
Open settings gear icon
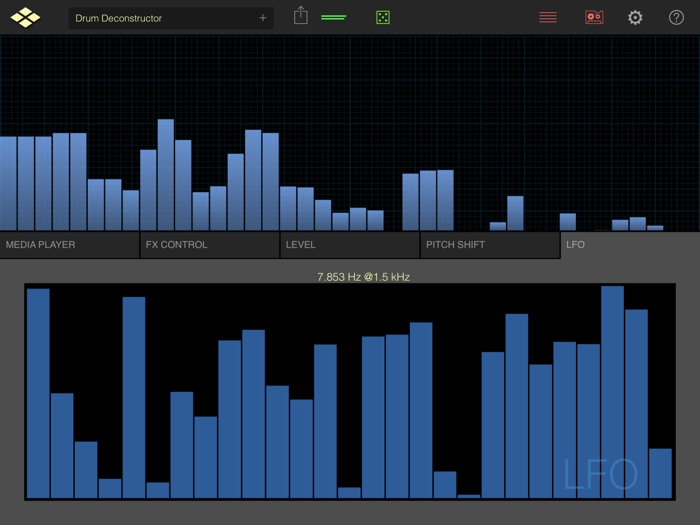coord(635,17)
